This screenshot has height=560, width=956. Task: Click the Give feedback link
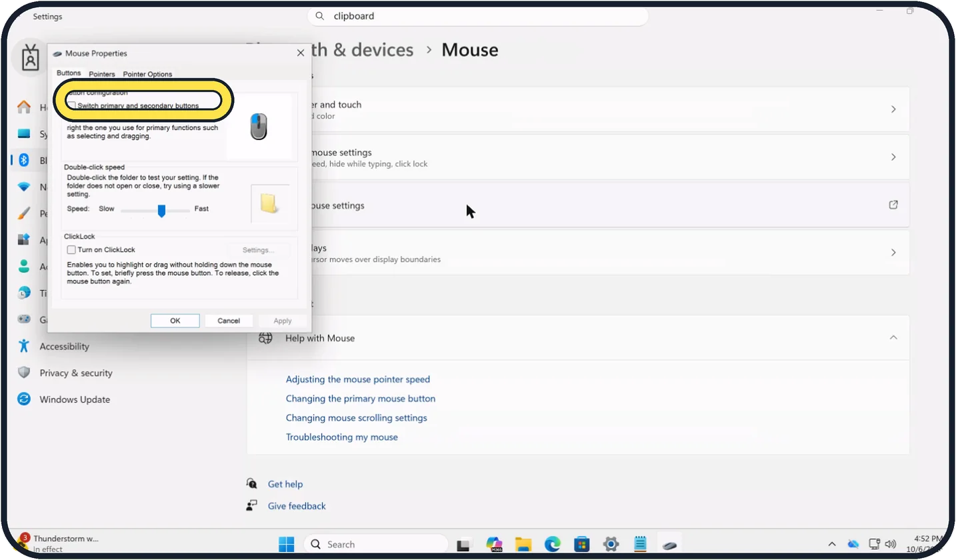[297, 506]
